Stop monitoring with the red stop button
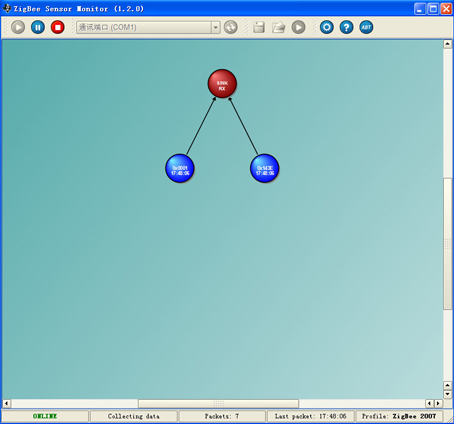The height and width of the screenshot is (424, 454). 57,27
